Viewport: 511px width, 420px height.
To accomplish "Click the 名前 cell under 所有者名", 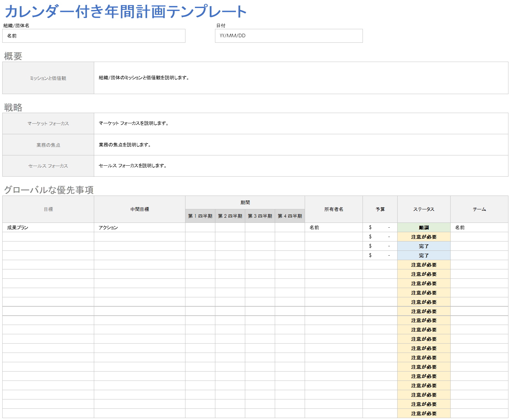I will click(x=334, y=227).
